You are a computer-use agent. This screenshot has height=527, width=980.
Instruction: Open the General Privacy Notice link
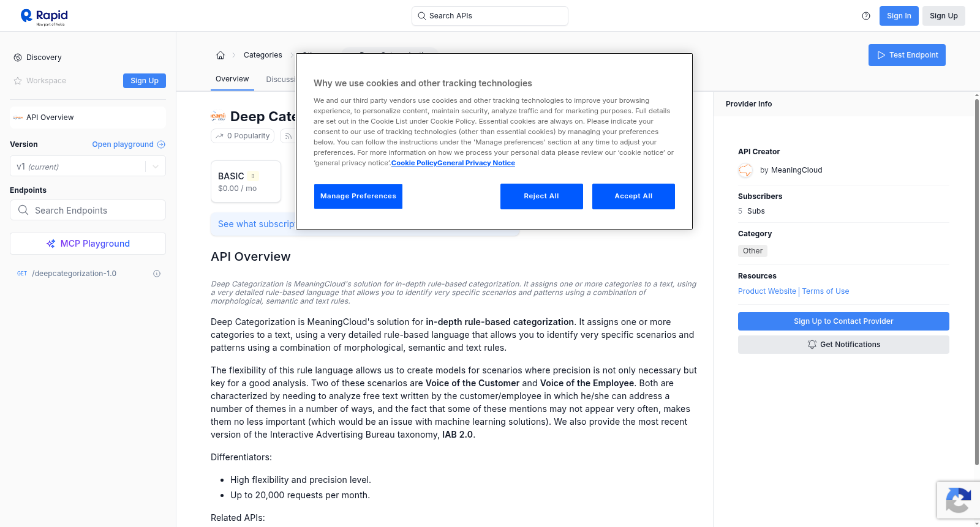tap(476, 163)
